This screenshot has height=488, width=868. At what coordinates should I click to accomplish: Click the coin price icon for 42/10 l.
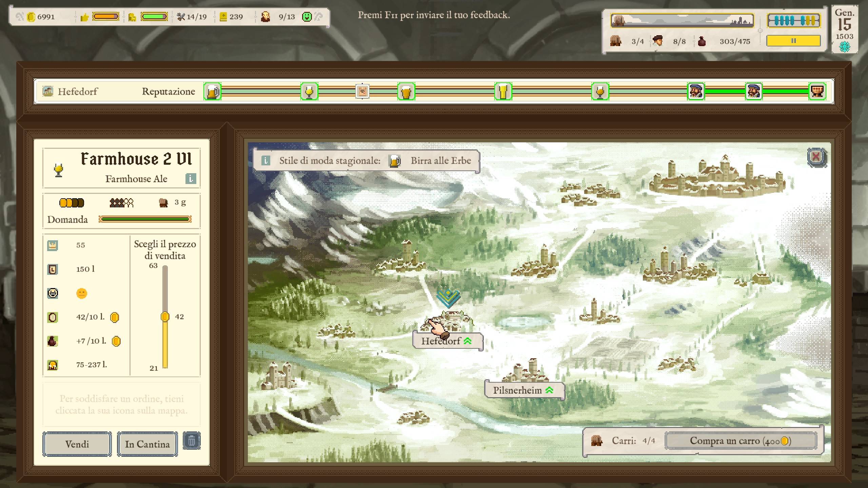pos(53,317)
